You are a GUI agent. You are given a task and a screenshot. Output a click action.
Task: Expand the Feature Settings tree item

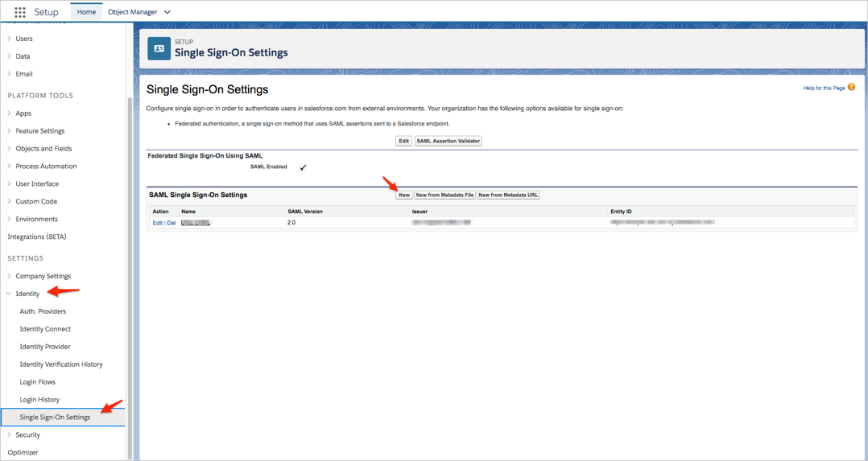pyautogui.click(x=10, y=131)
